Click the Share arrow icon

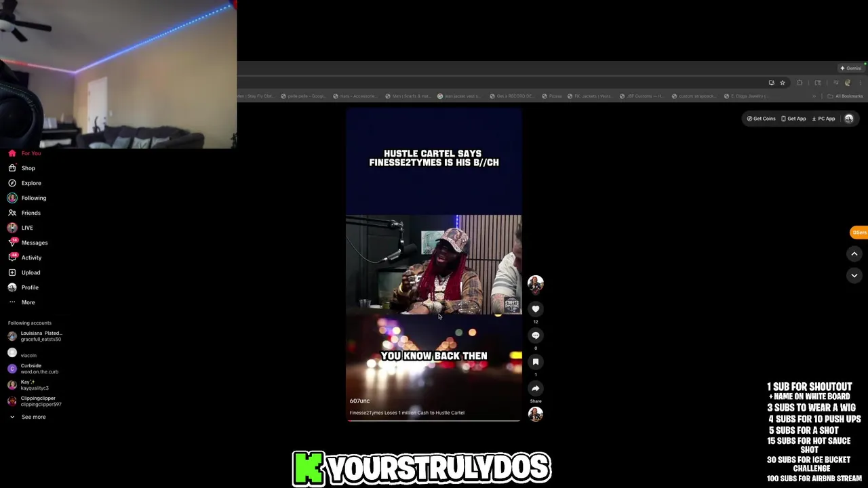tap(536, 388)
